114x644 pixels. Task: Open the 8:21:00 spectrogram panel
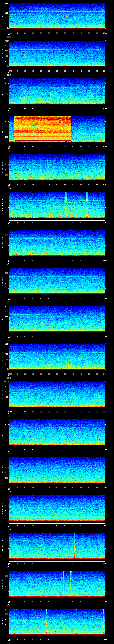pos(57,280)
